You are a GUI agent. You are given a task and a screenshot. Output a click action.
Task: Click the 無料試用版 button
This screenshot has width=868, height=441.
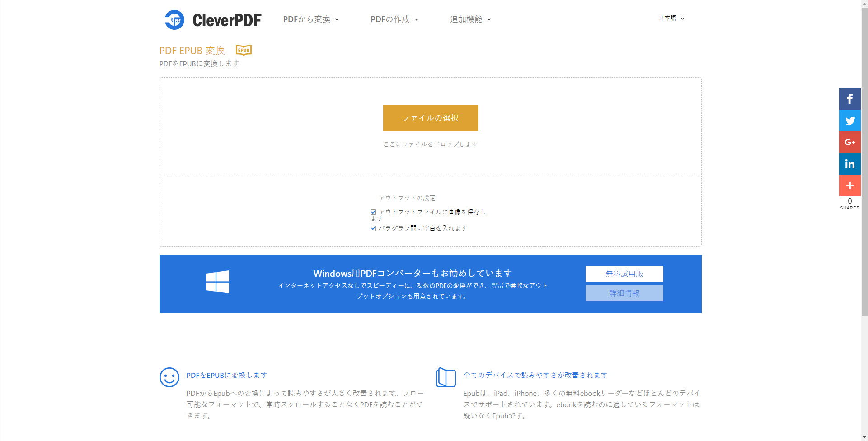[x=624, y=274]
